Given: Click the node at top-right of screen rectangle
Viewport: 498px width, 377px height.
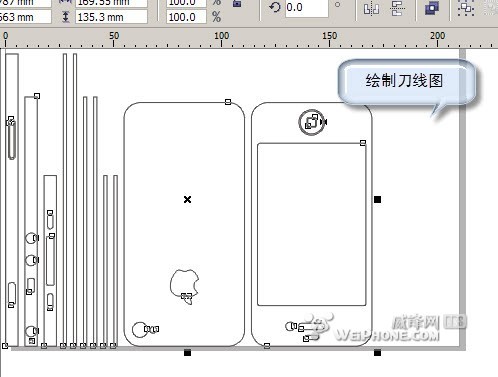Looking at the screenshot, I should click(x=363, y=143).
